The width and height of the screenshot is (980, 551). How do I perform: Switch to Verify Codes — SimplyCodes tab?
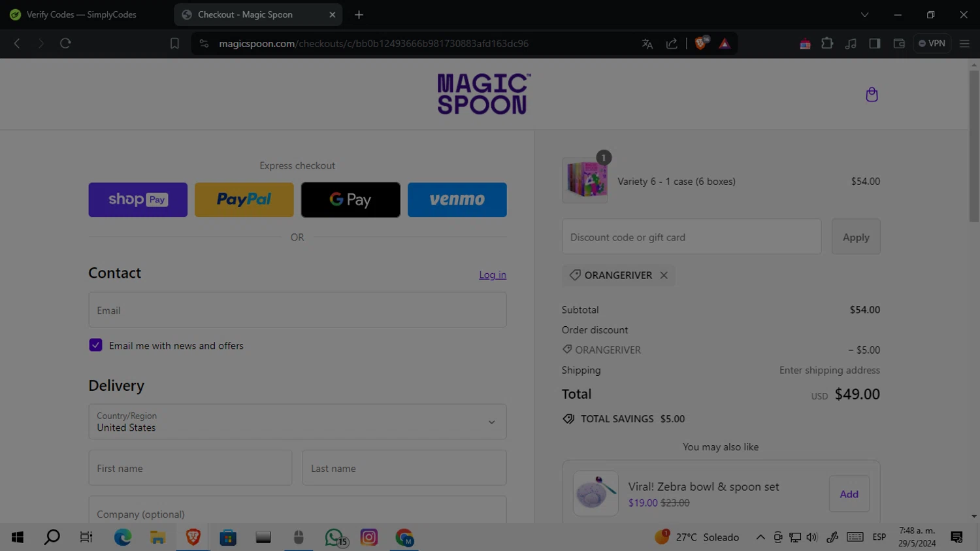[x=82, y=14]
